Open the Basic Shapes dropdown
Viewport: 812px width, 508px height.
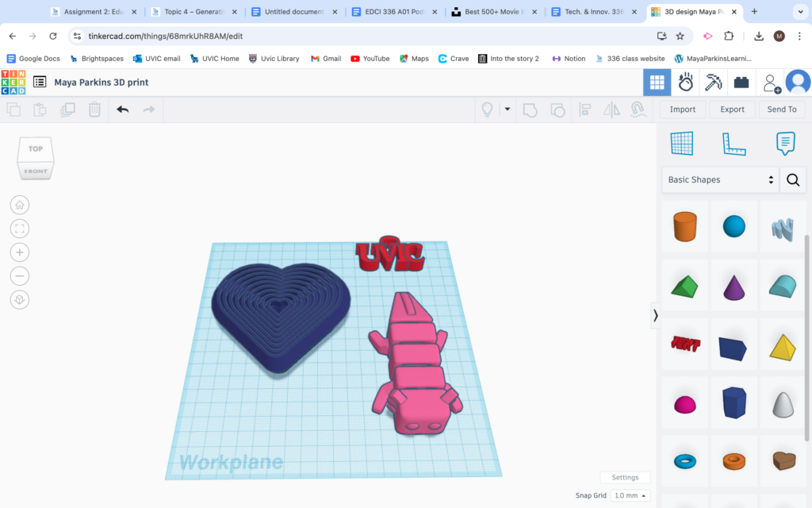click(720, 180)
